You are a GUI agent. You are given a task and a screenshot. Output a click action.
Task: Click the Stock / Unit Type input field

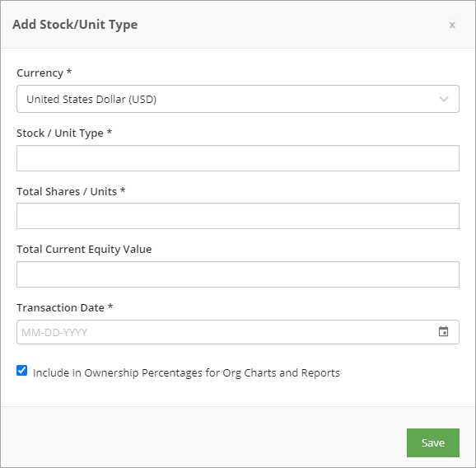pos(238,158)
